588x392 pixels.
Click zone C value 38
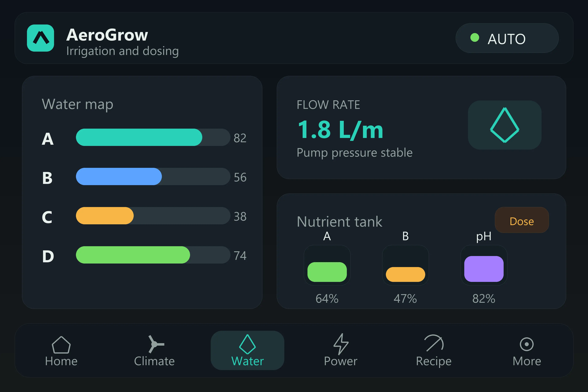click(x=240, y=217)
